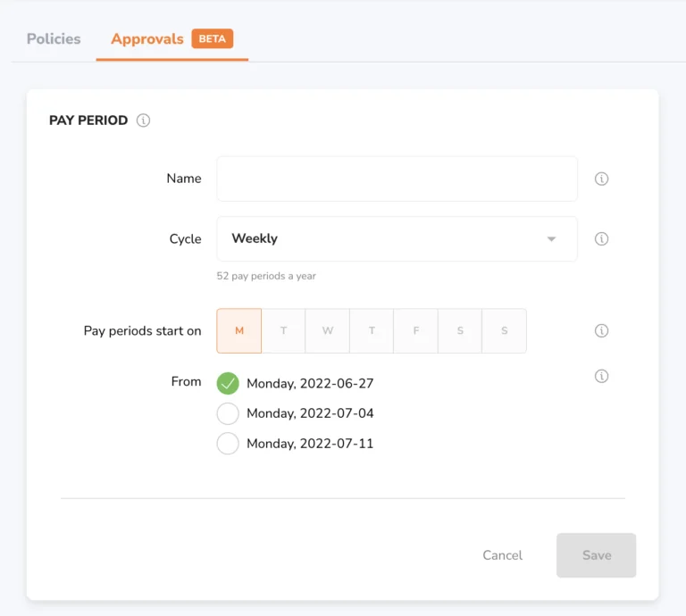Screen dimensions: 686x616
Task: Click info icon beside From date options
Action: coord(601,376)
